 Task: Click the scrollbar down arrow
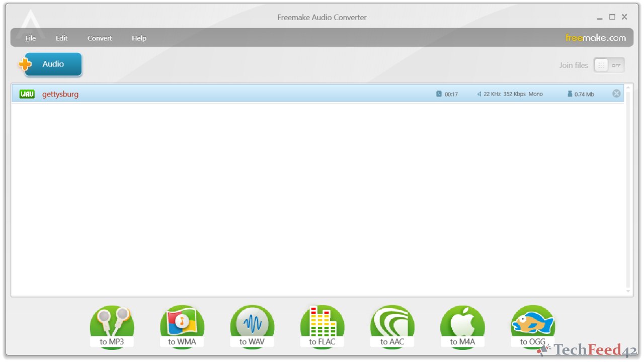[628, 291]
